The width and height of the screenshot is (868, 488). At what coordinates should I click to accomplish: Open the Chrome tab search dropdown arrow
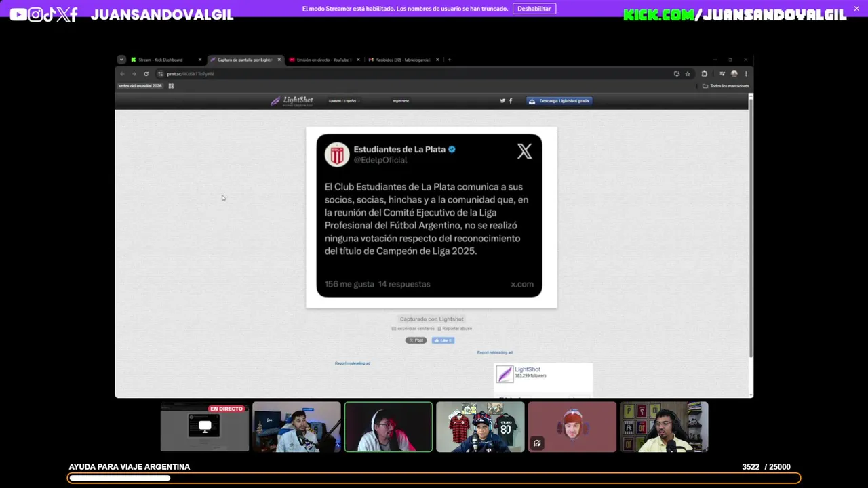click(x=121, y=60)
